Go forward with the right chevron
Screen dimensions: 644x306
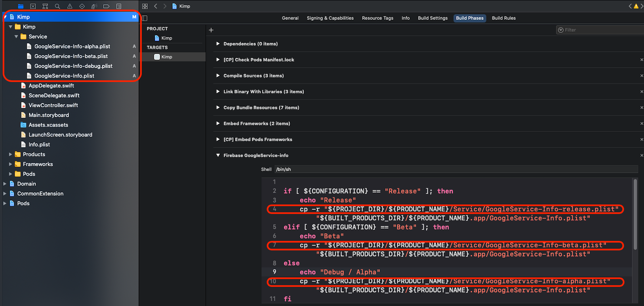(x=164, y=6)
